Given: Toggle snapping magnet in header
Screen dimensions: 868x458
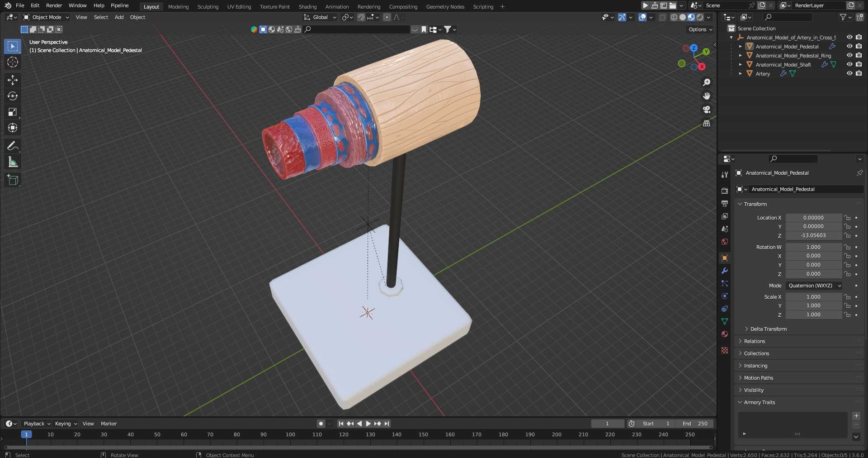Looking at the screenshot, I should [x=361, y=17].
